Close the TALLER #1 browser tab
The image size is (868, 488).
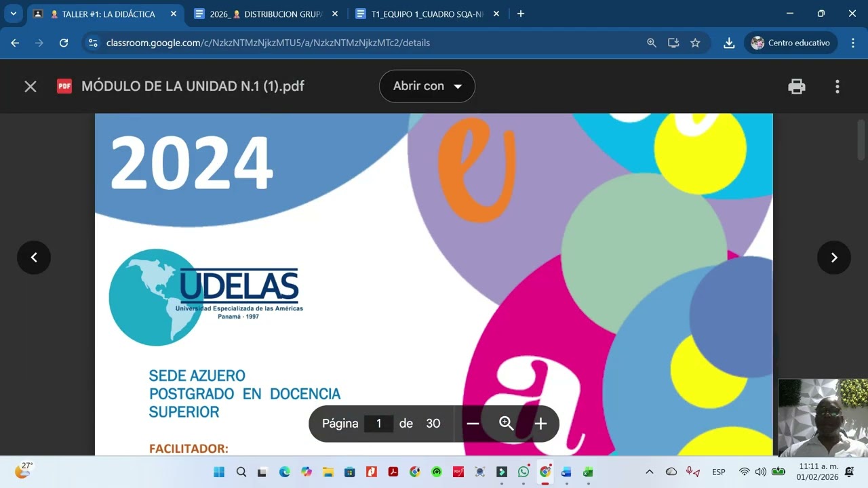click(x=174, y=14)
